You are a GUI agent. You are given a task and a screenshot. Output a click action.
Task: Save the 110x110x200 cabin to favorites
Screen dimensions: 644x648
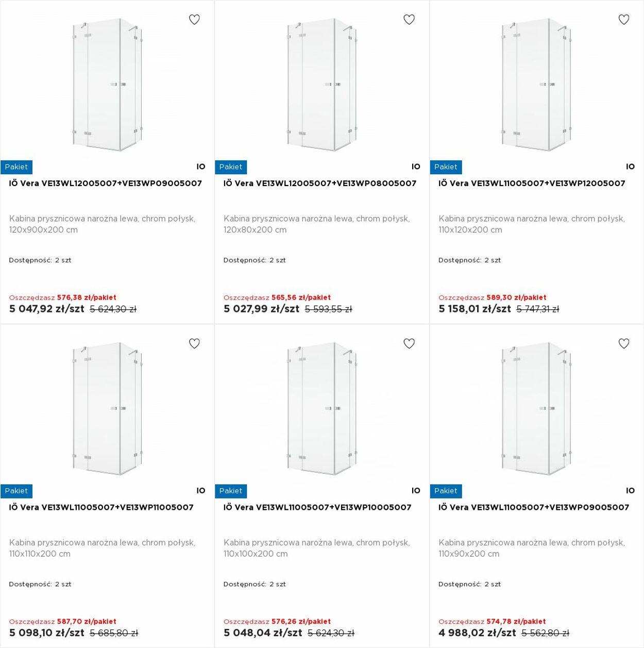194,343
